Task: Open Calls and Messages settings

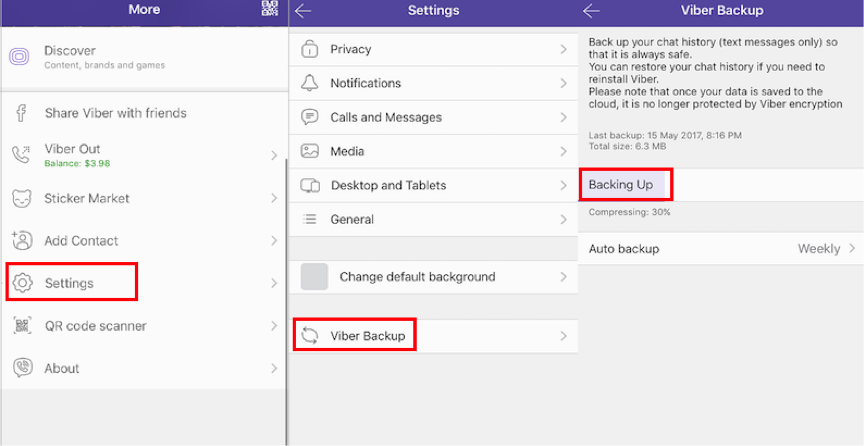Action: (x=385, y=117)
